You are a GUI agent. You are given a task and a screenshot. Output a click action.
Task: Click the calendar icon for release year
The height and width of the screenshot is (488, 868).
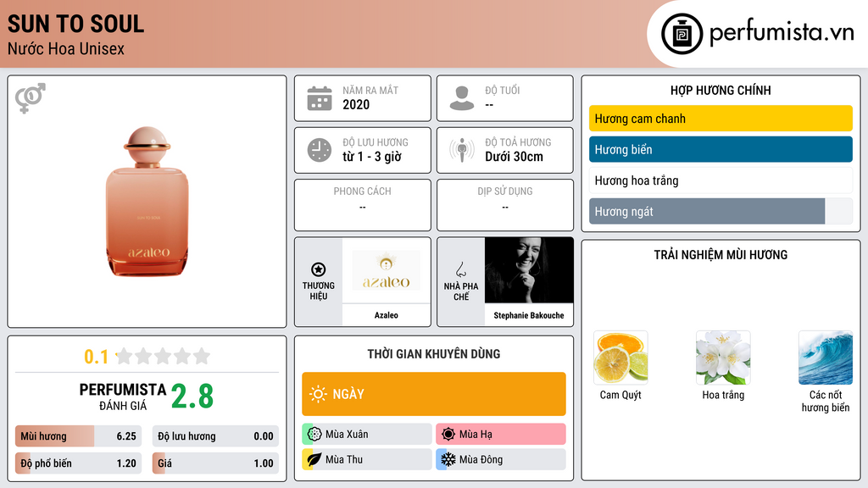[x=320, y=98]
